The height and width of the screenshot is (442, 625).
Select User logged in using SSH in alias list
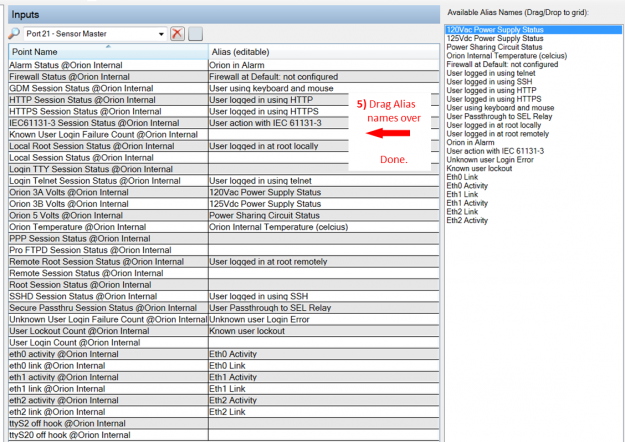[489, 82]
